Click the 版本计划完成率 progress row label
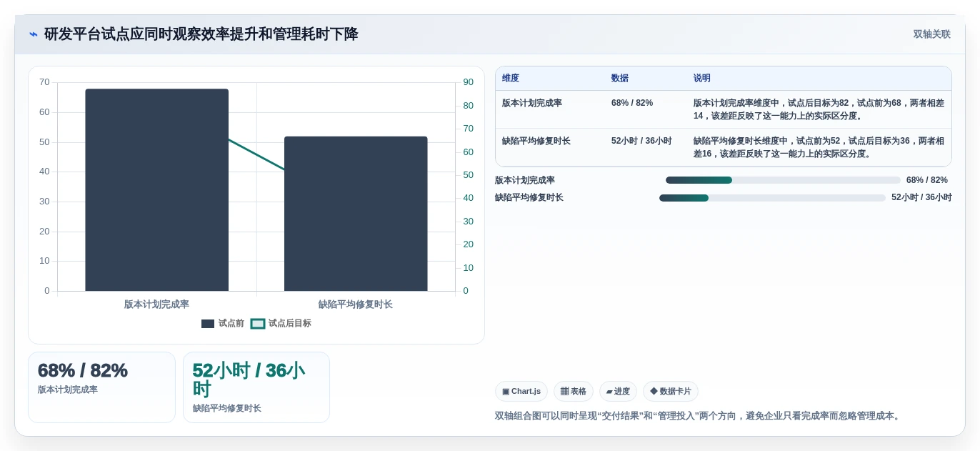 coord(525,180)
